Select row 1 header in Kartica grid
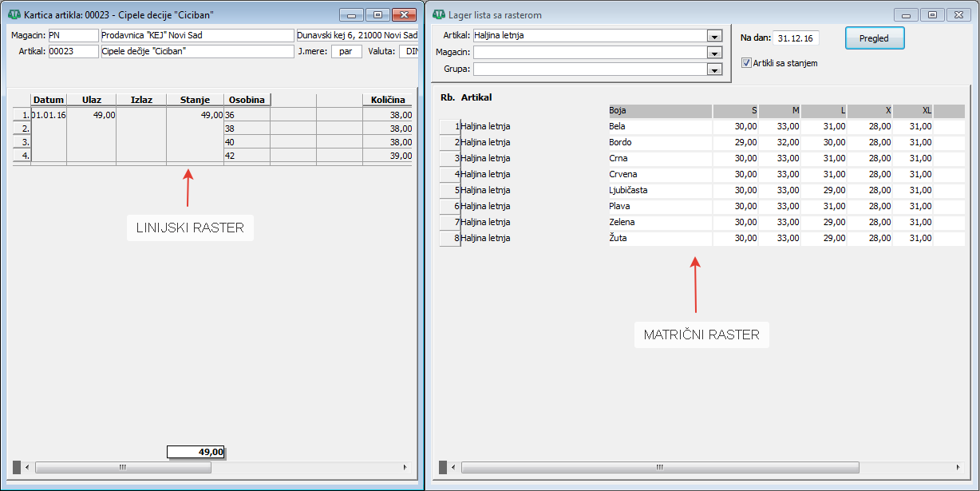Image resolution: width=980 pixels, height=491 pixels. (x=22, y=115)
